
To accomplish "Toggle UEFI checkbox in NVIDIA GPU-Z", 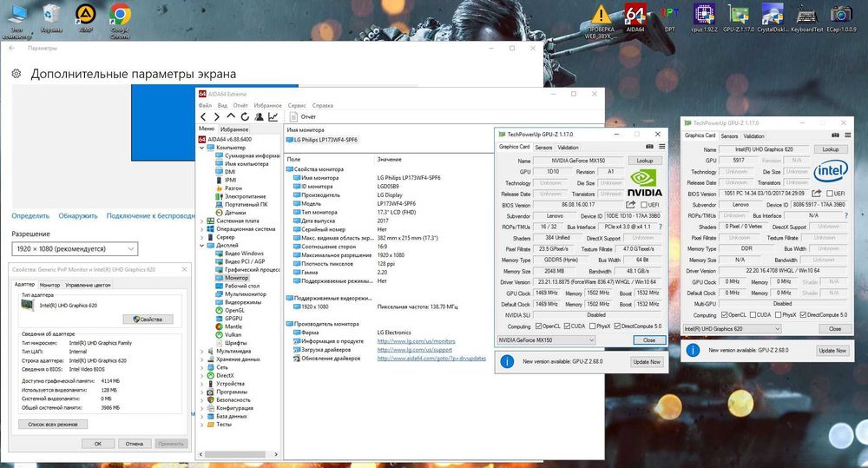I will 644,205.
